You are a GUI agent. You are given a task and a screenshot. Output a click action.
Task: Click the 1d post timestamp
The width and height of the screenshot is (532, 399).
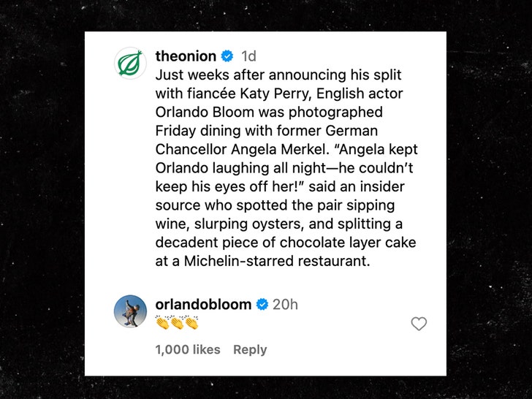(x=249, y=56)
